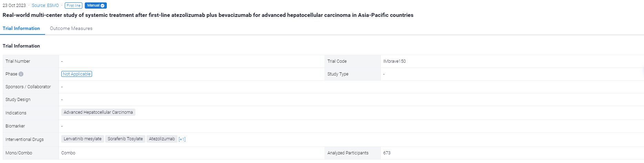Click the Manual verified checkmark badge

[96, 6]
